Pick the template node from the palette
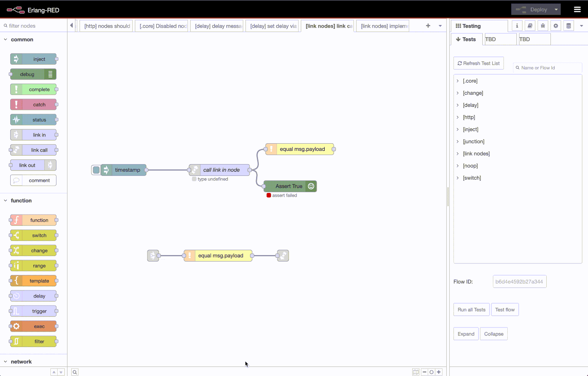 33,281
